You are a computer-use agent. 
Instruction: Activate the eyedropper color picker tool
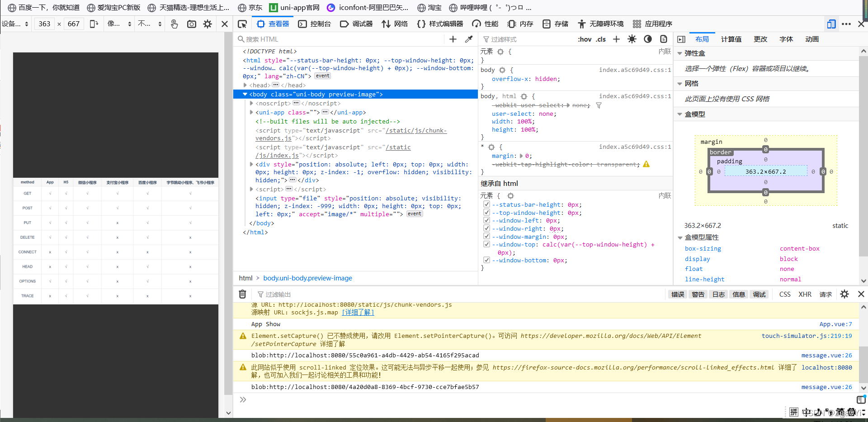(469, 39)
